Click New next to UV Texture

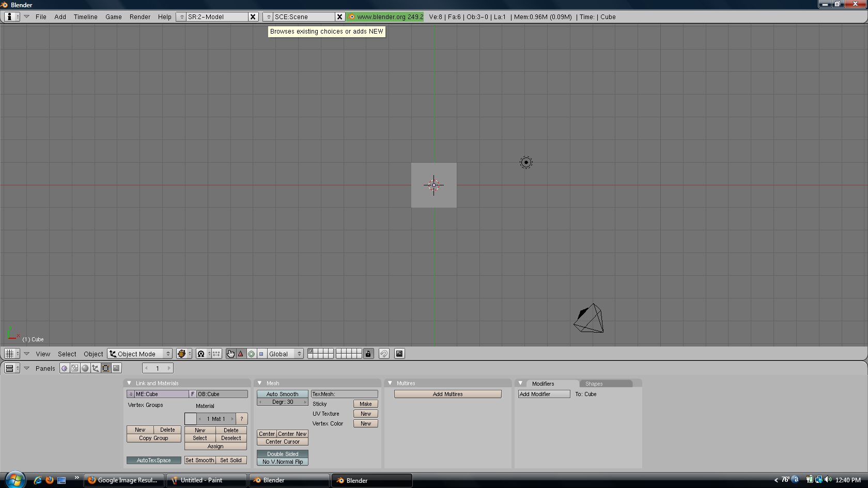(x=366, y=414)
